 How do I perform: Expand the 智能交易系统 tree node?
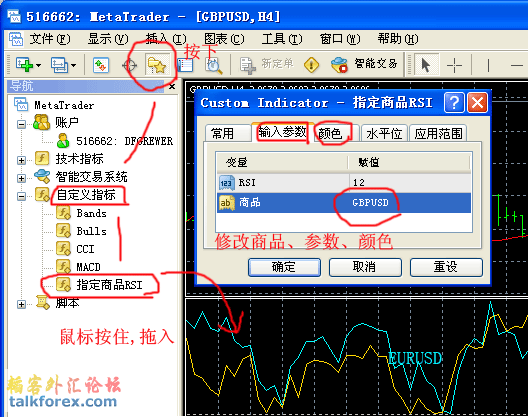(21, 178)
